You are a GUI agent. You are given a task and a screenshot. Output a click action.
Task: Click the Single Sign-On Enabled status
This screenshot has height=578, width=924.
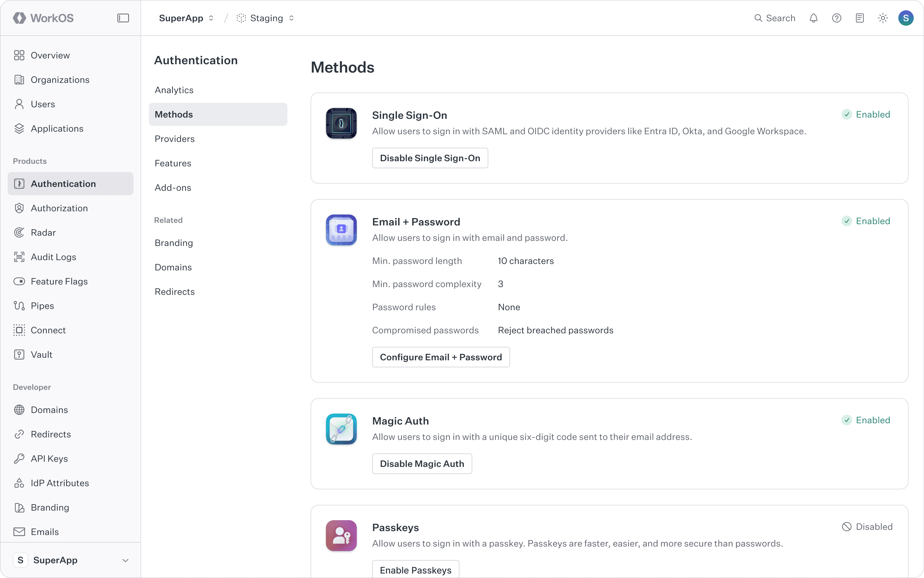(x=866, y=114)
